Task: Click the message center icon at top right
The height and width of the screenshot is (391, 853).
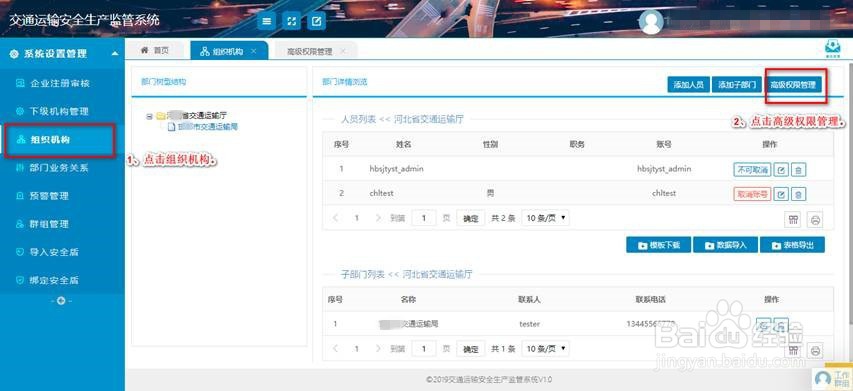Action: point(832,49)
